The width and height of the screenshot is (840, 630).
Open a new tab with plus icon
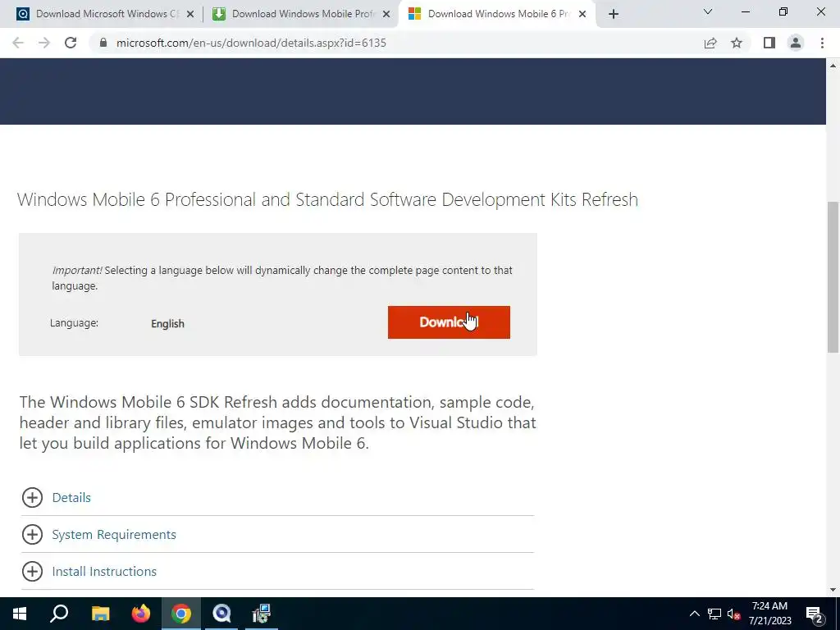[x=614, y=14]
